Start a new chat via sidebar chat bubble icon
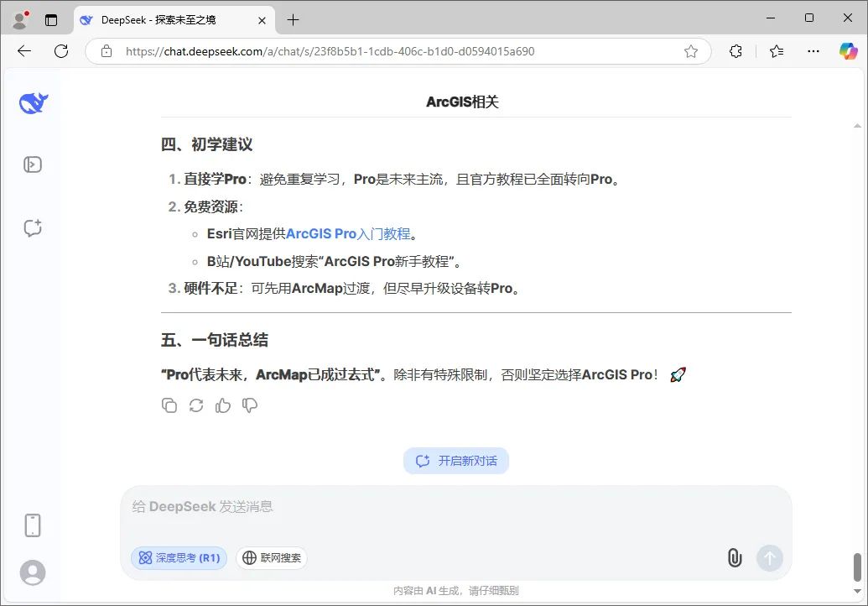The image size is (868, 606). tap(32, 227)
